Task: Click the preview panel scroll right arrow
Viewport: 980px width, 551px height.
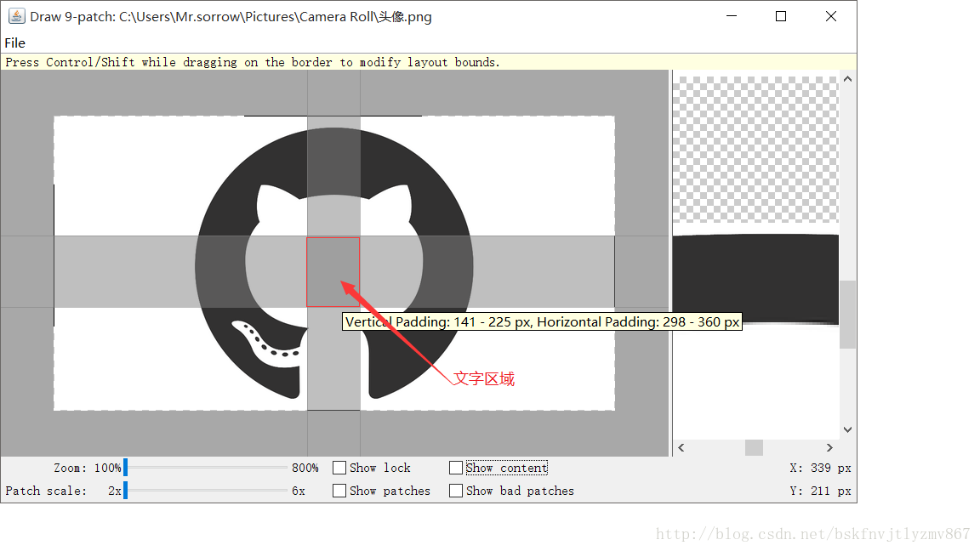Action: point(829,448)
